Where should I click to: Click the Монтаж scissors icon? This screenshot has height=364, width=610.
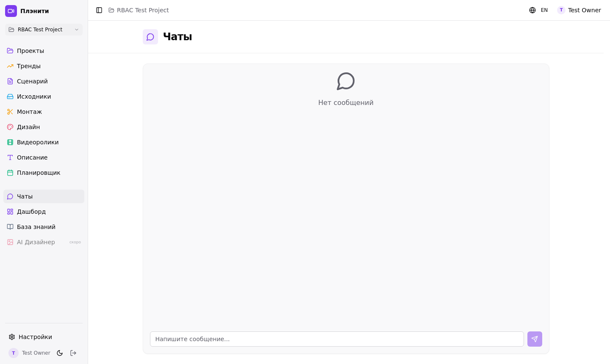10,112
